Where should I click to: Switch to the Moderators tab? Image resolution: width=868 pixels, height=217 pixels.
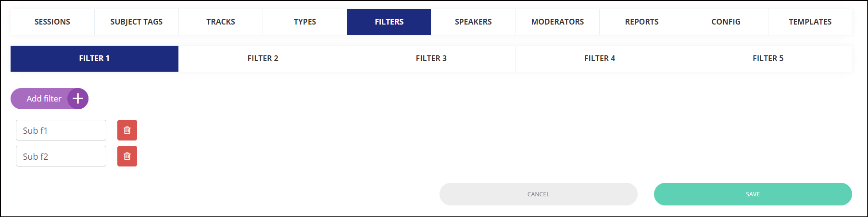click(x=557, y=22)
